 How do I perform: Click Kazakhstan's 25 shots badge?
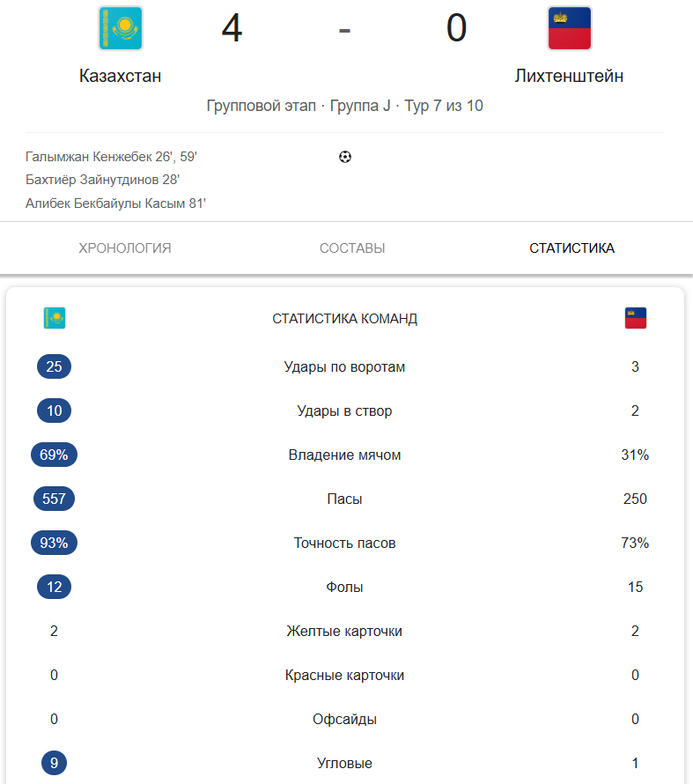(x=54, y=366)
